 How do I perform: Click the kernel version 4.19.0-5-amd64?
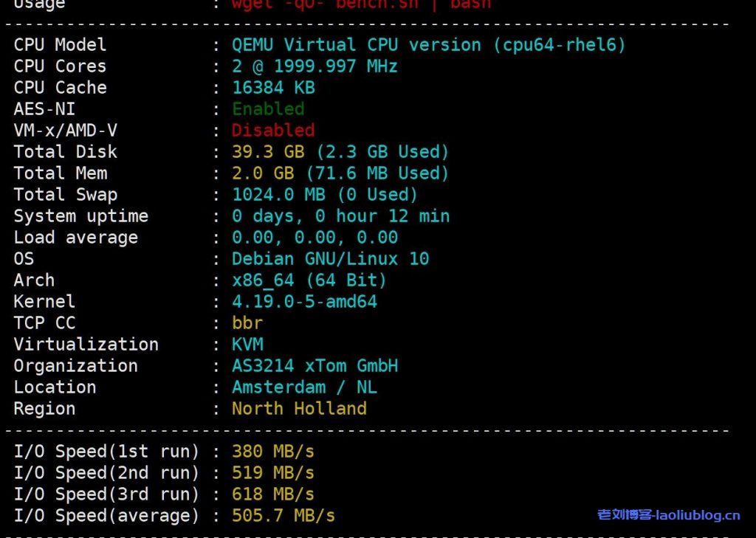[x=304, y=302]
